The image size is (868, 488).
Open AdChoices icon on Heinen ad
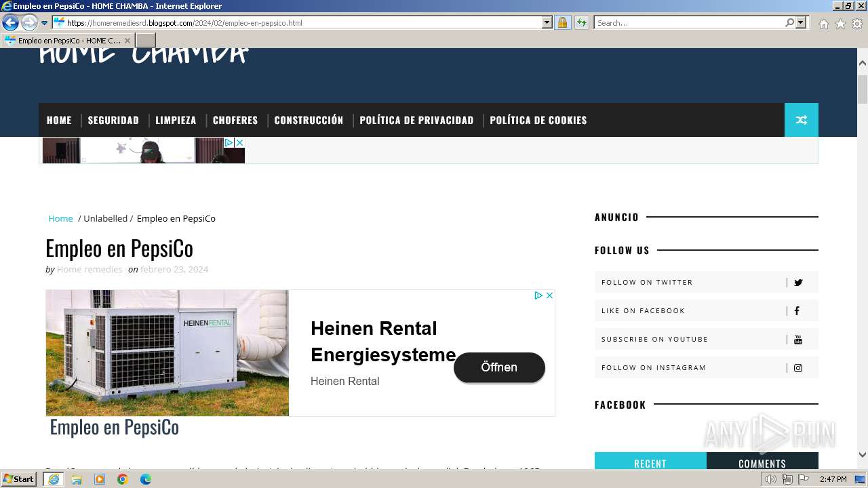(538, 296)
